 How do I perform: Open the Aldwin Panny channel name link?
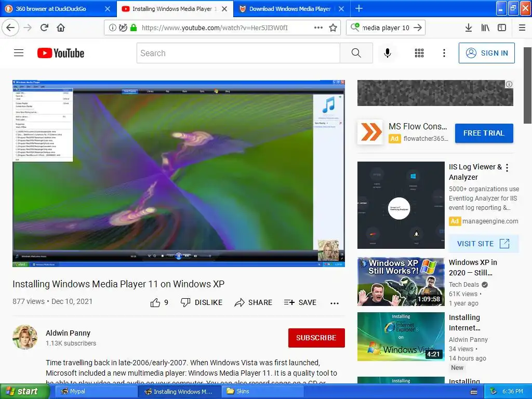(68, 333)
